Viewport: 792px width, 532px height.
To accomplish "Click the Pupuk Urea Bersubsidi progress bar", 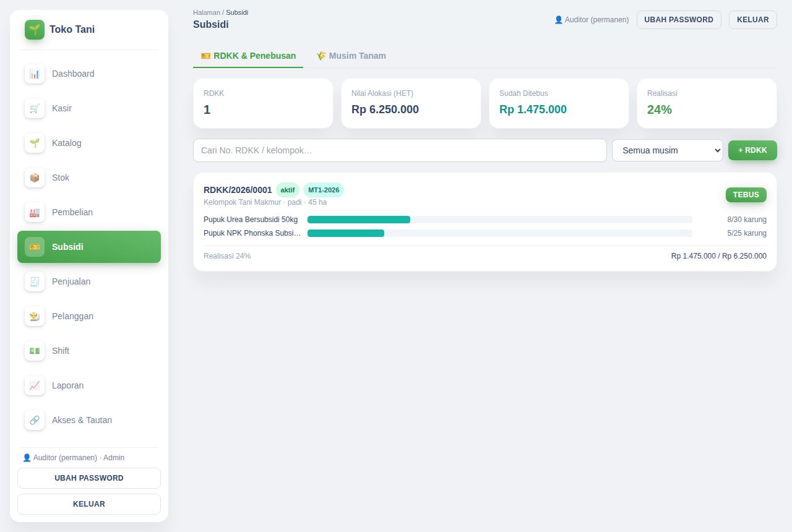I will coord(500,220).
